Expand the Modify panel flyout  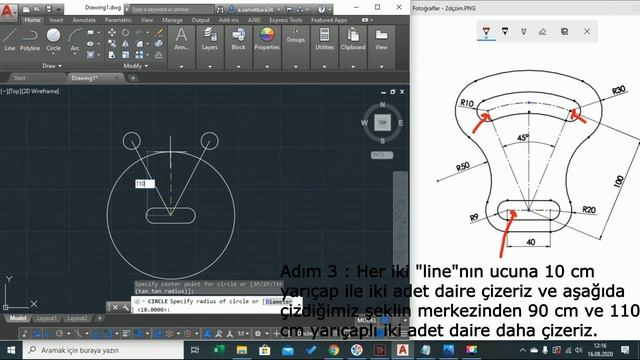[x=136, y=66]
